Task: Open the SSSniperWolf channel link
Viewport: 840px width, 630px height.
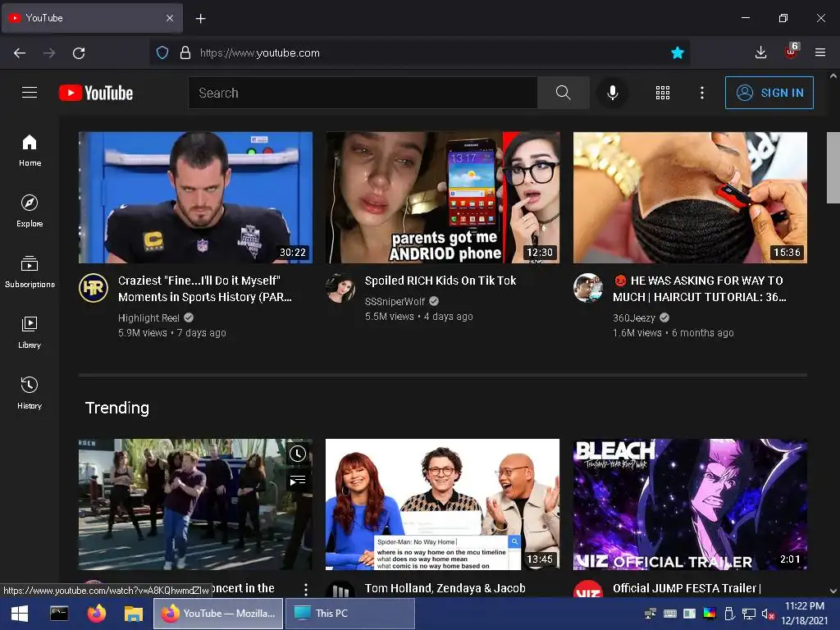Action: click(395, 302)
